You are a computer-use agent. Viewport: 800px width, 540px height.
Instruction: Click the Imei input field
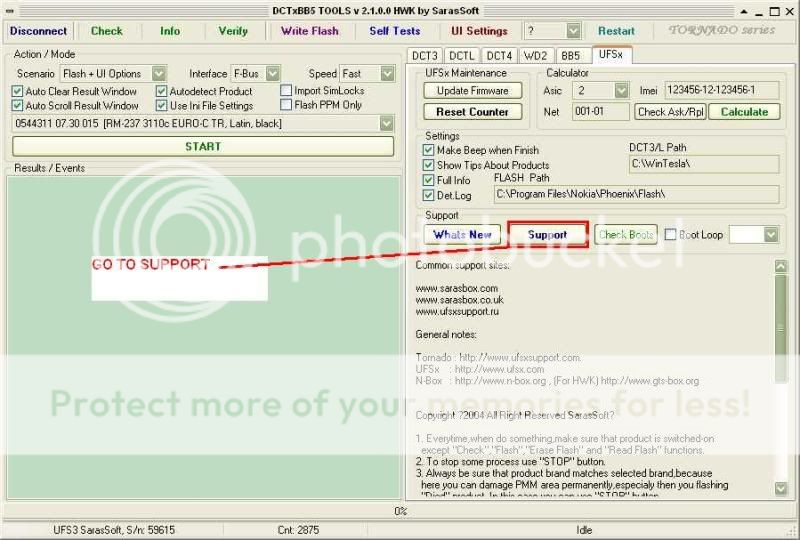pyautogui.click(x=721, y=90)
